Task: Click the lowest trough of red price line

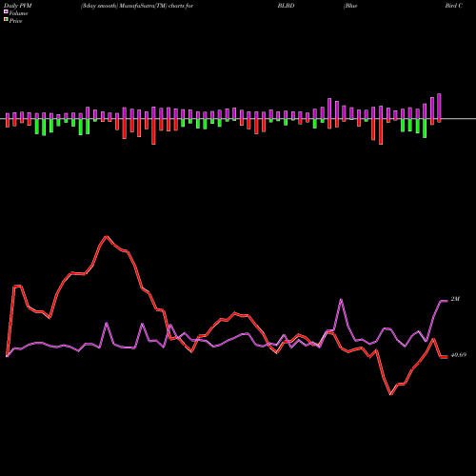Action: pyautogui.click(x=391, y=394)
